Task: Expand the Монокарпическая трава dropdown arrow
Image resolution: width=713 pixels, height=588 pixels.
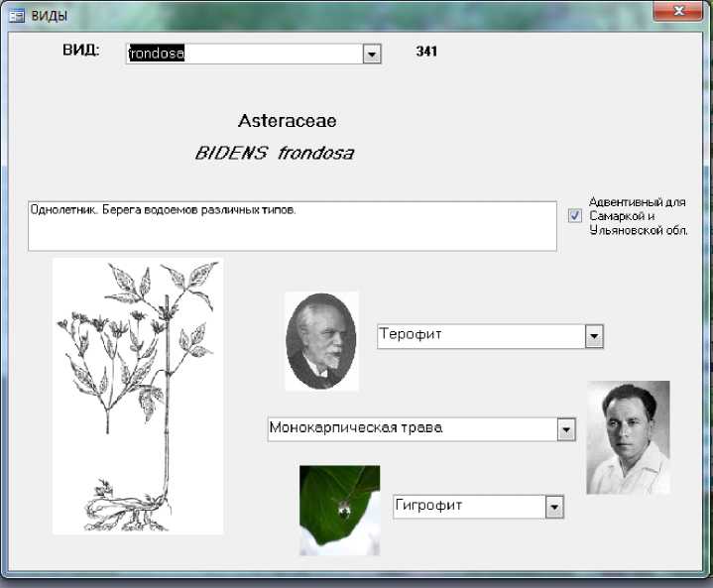Action: tap(566, 429)
